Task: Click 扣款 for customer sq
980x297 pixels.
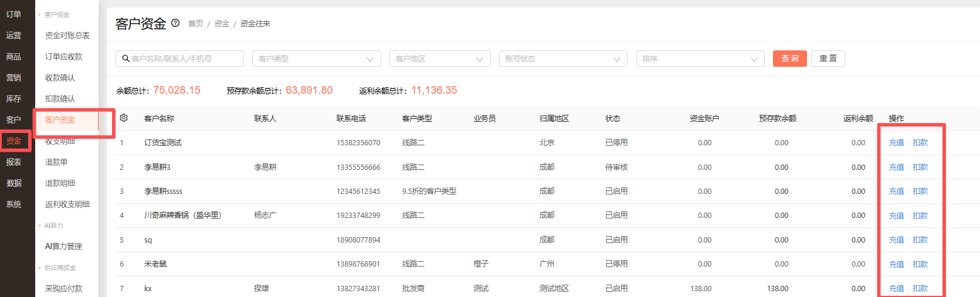Action: [920, 240]
